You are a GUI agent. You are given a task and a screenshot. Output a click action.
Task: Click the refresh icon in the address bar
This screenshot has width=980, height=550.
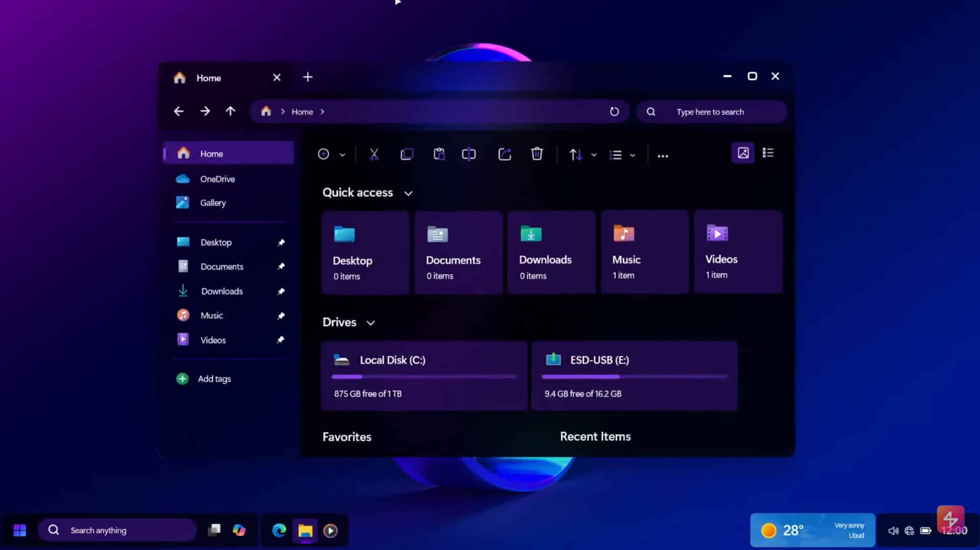[614, 111]
